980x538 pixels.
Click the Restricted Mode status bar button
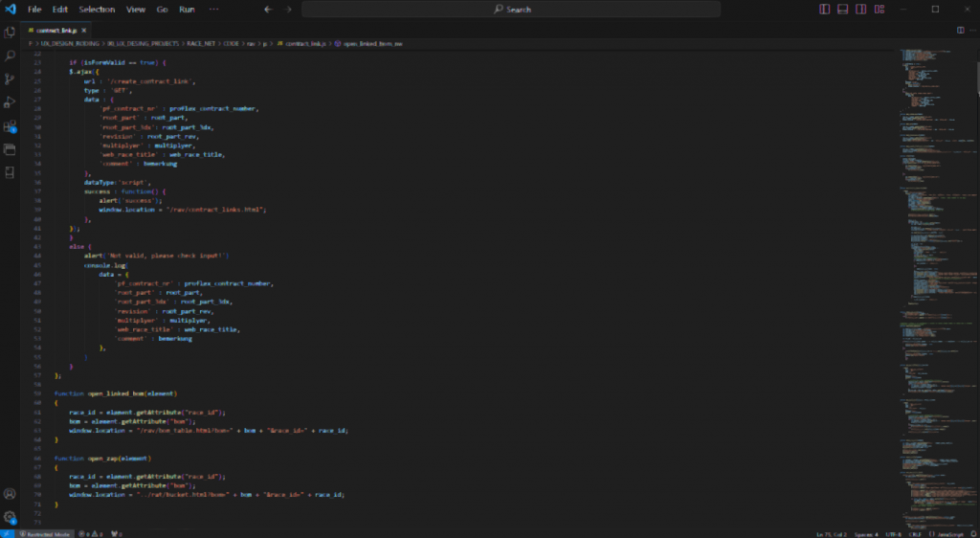(x=44, y=533)
